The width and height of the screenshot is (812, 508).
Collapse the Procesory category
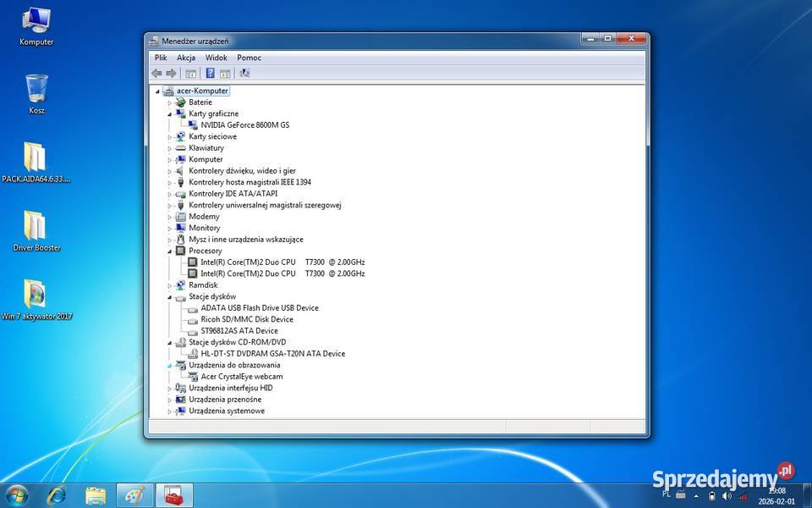click(x=170, y=251)
